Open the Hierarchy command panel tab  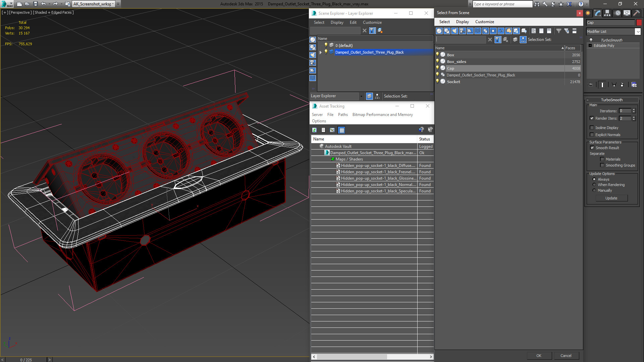click(607, 13)
